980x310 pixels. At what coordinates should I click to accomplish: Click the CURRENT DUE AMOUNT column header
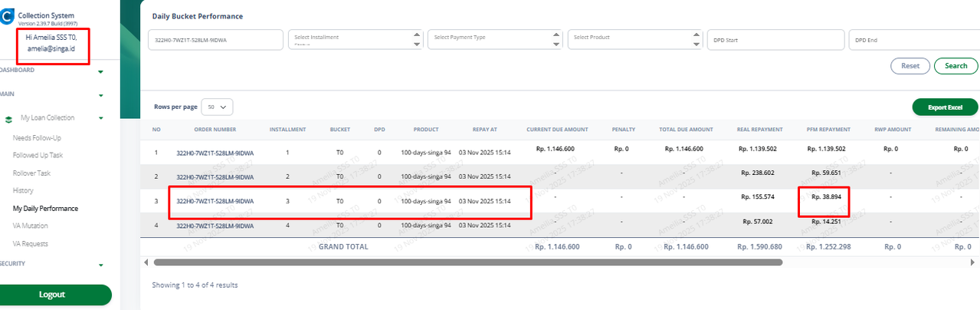[x=558, y=130]
